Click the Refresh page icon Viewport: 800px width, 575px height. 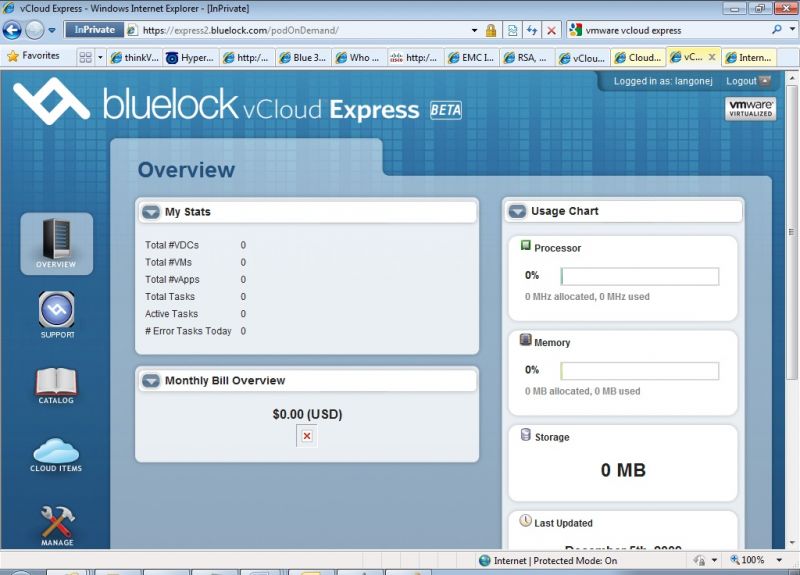click(532, 30)
